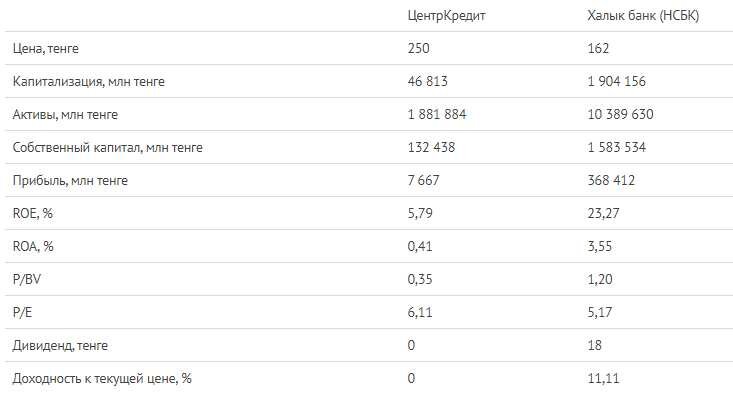Image resolution: width=733 pixels, height=405 pixels.
Task: Click Халык банк price value 162
Action: pyautogui.click(x=598, y=48)
